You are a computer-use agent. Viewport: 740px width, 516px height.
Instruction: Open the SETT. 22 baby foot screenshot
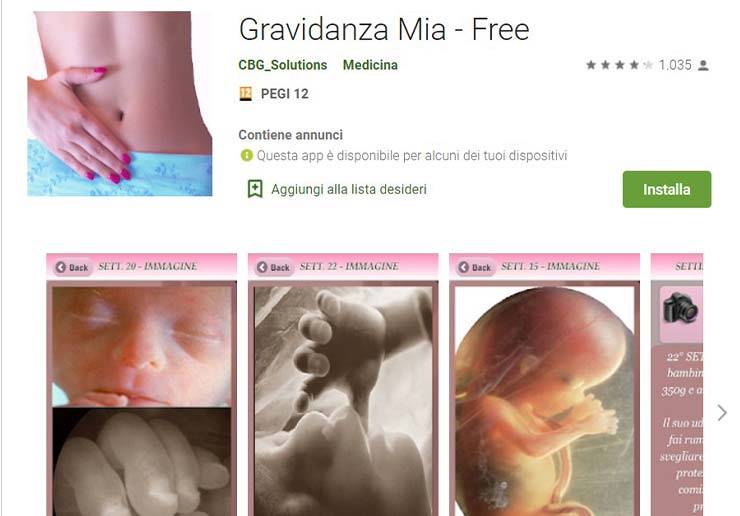[x=343, y=385]
